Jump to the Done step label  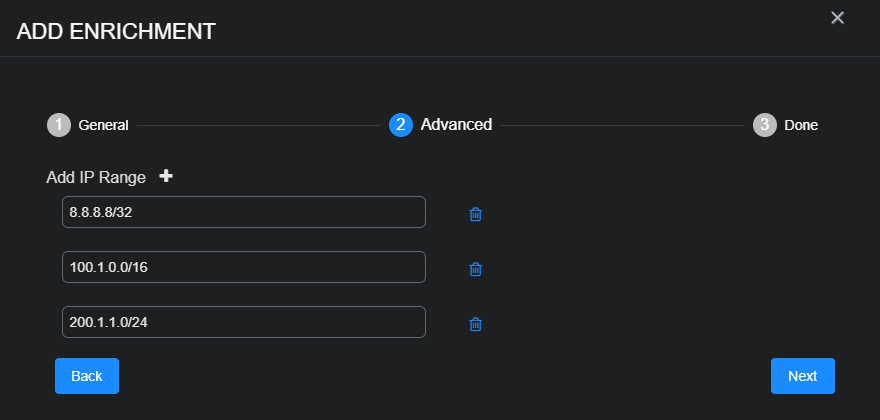coord(801,125)
